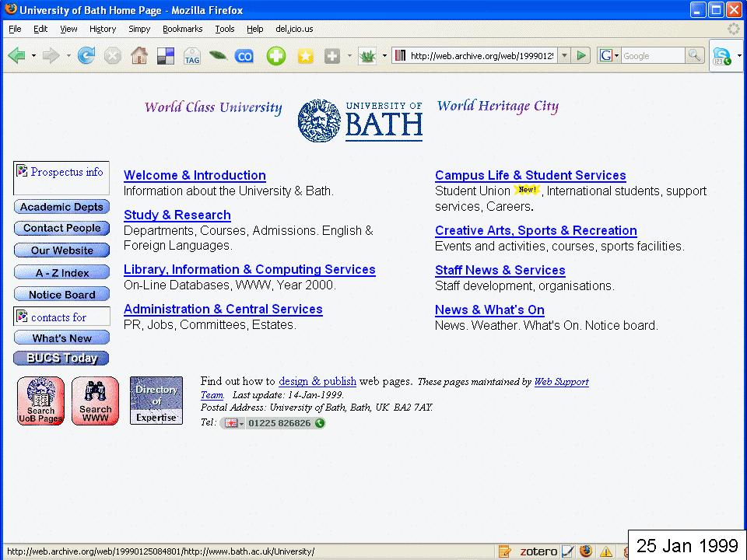Click the warning triangle status icon
This screenshot has height=560, width=747.
click(x=606, y=551)
